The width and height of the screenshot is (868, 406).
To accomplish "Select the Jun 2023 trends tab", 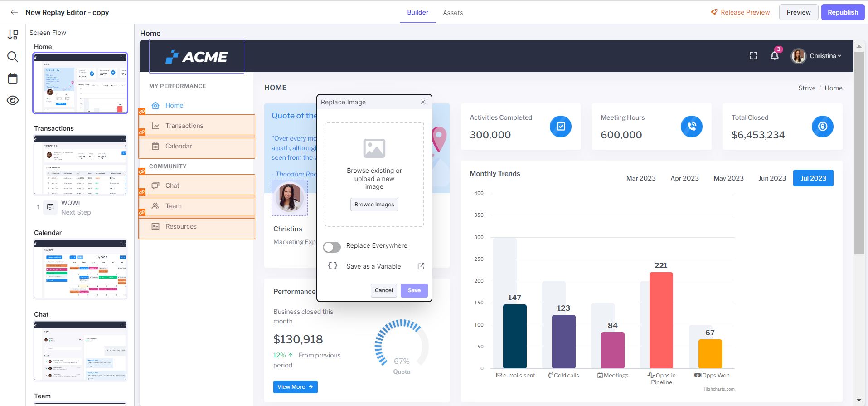I will [x=772, y=178].
